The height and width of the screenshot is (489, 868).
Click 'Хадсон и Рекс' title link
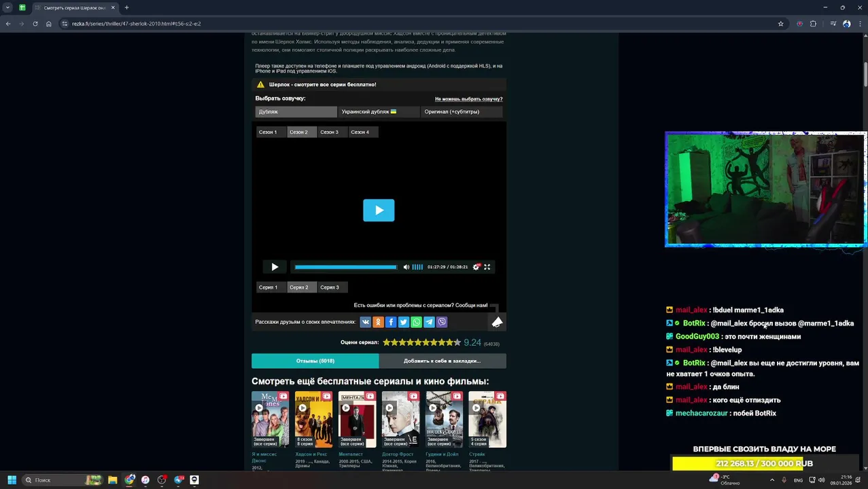coord(311,454)
